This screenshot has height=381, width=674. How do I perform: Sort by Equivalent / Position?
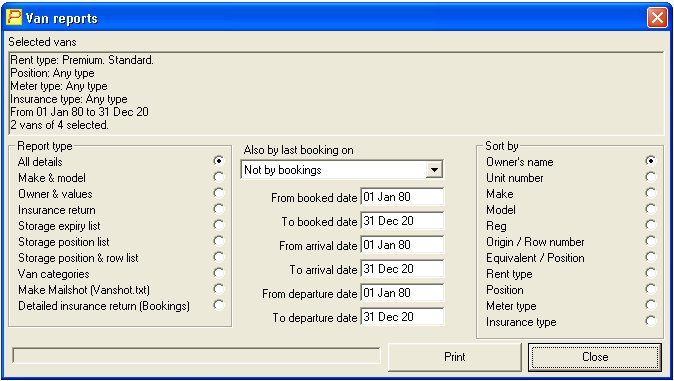tap(651, 257)
